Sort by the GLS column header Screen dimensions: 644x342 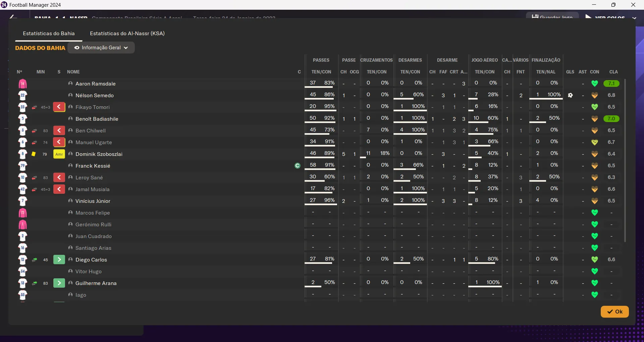[x=570, y=72]
